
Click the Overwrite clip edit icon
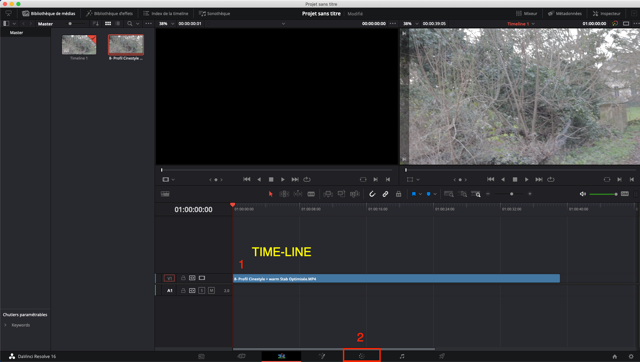click(x=341, y=194)
